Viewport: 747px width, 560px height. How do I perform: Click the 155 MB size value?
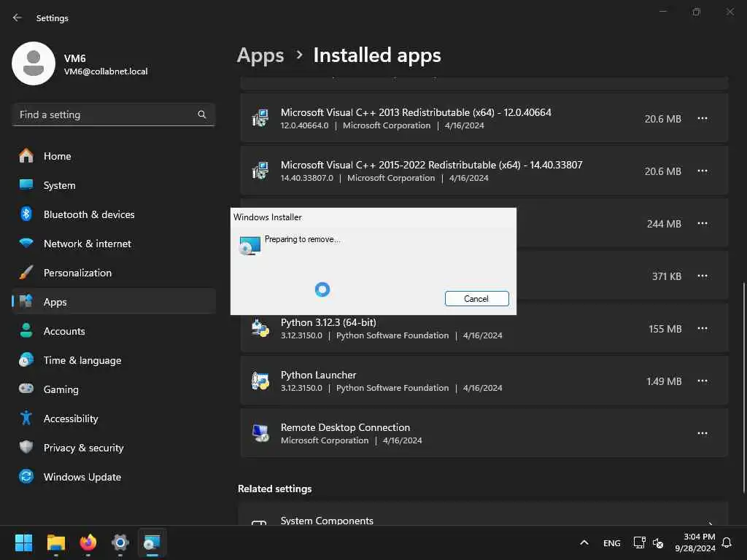pos(665,329)
